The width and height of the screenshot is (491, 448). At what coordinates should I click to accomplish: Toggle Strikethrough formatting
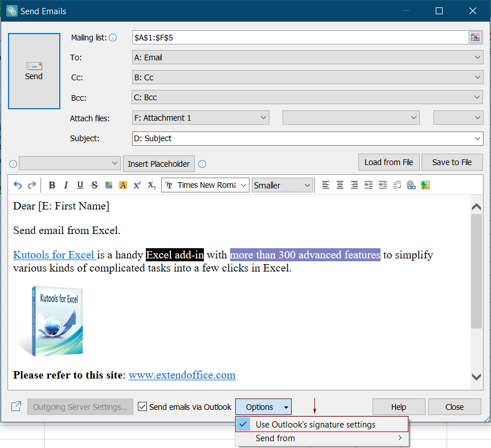coord(95,185)
